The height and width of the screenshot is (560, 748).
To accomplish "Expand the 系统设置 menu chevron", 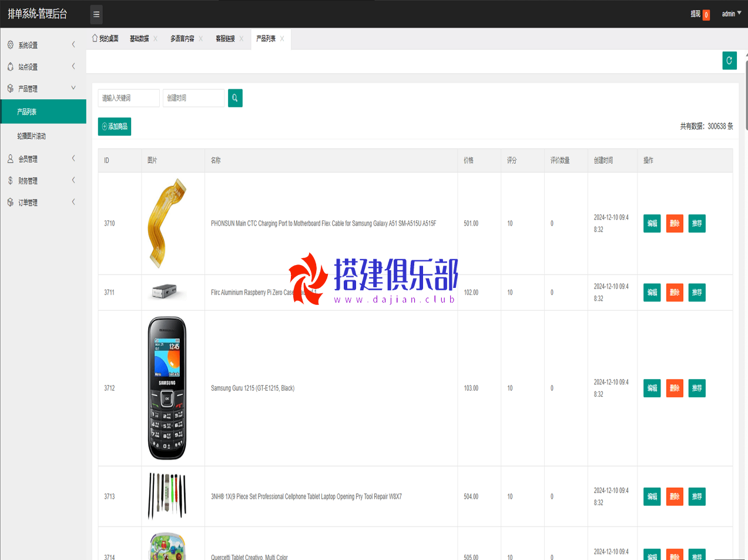I will [73, 45].
